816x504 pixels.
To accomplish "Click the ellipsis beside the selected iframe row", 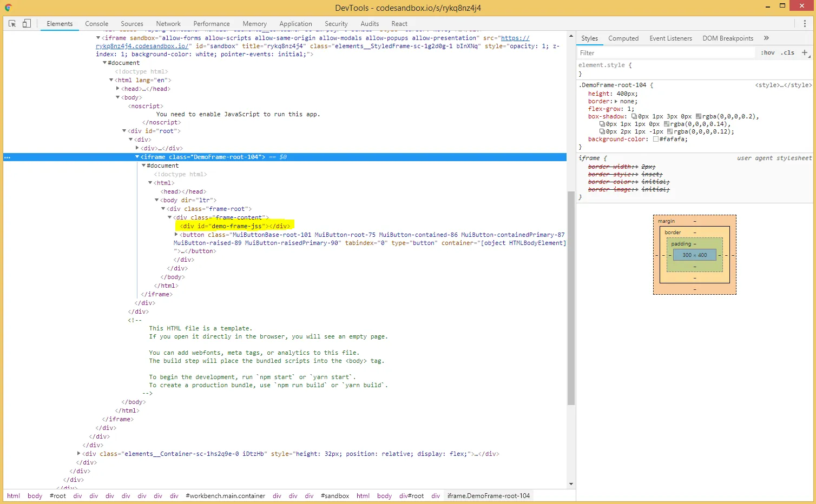I will 7,157.
